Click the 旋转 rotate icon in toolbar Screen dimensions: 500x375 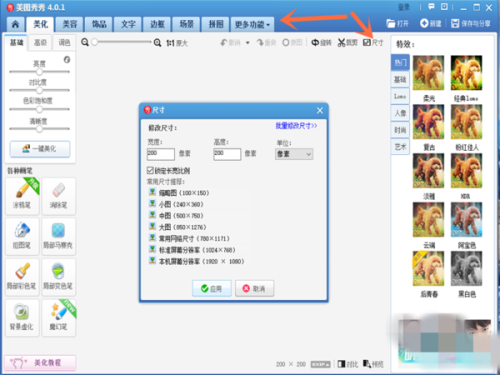click(x=315, y=43)
